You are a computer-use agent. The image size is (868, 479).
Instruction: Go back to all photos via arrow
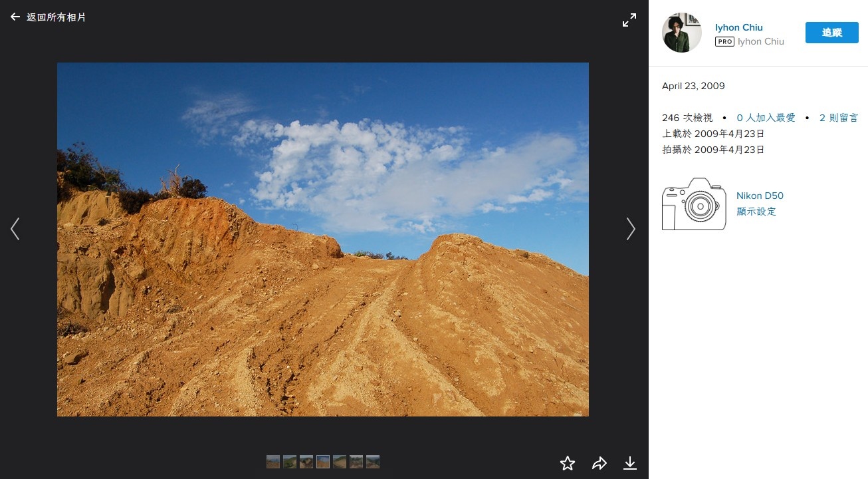15,17
